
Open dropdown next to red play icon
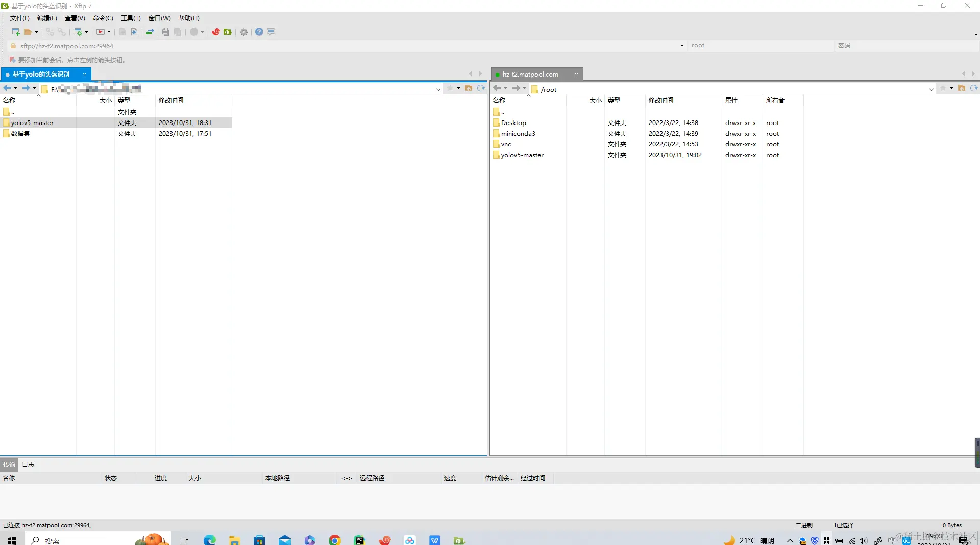coord(109,32)
